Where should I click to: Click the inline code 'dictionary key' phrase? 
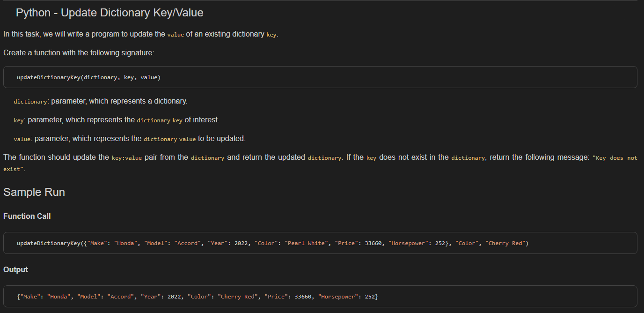pyautogui.click(x=160, y=120)
